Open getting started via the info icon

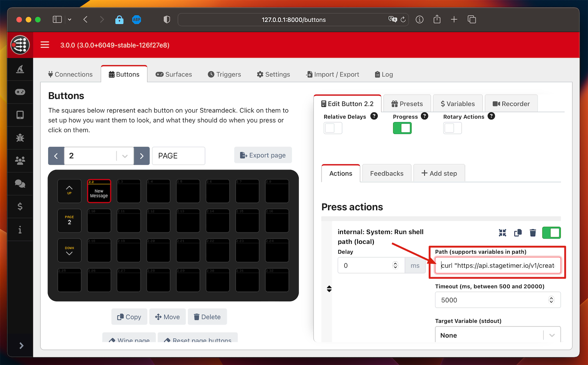pyautogui.click(x=20, y=229)
